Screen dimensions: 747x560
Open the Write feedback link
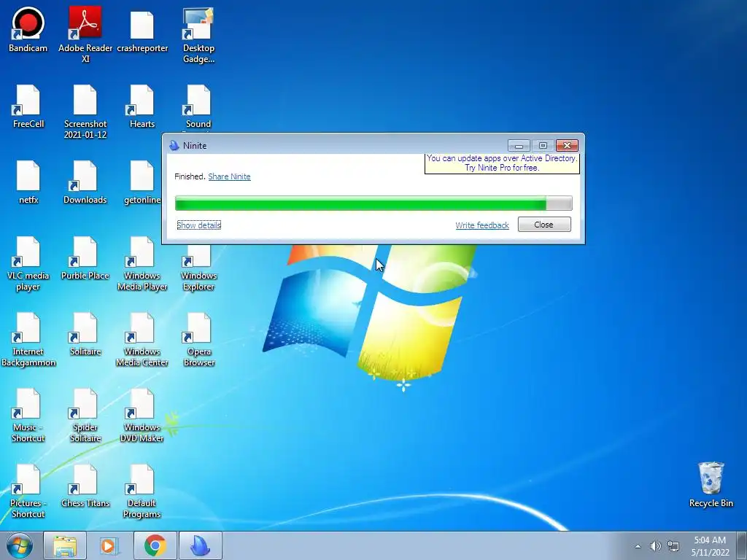[482, 225]
